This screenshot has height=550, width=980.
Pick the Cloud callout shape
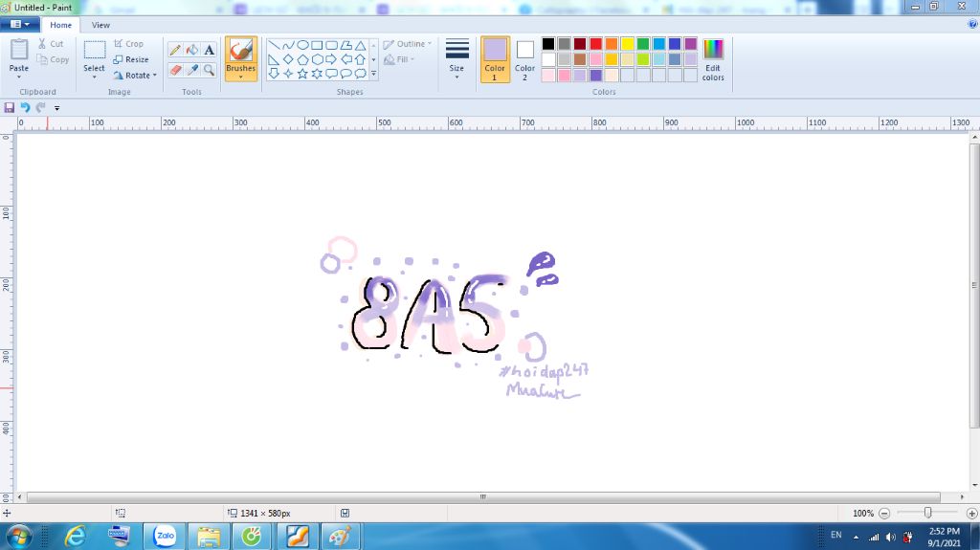[x=361, y=74]
